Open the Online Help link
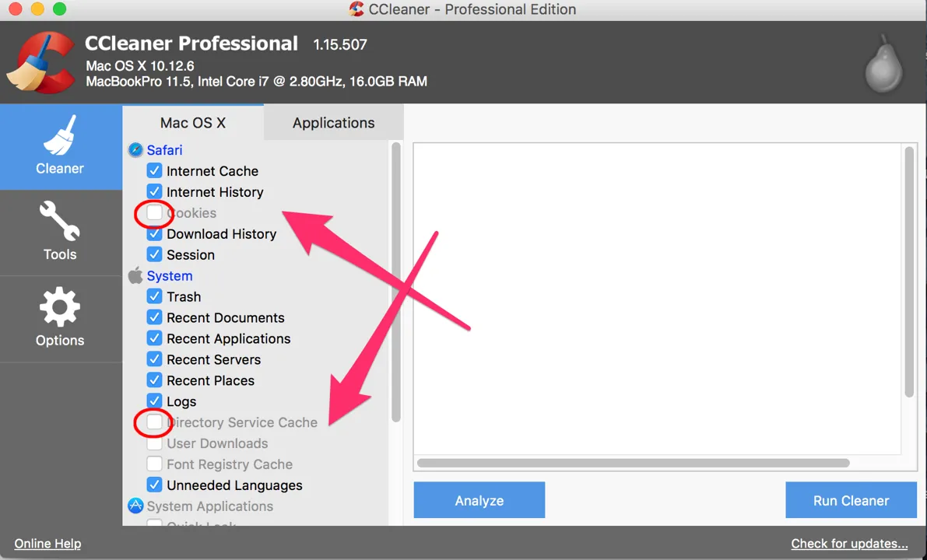 coord(48,544)
